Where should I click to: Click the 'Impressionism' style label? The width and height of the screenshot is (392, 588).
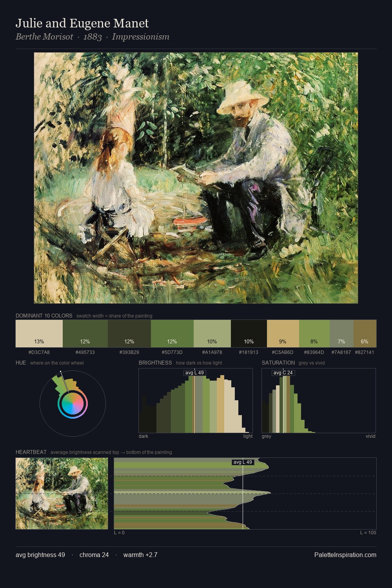141,37
